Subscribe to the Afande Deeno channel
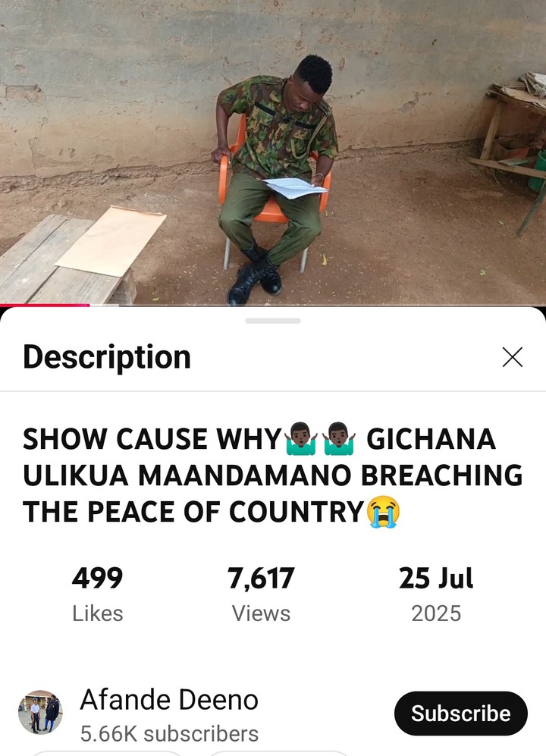The width and height of the screenshot is (546, 756). [460, 713]
